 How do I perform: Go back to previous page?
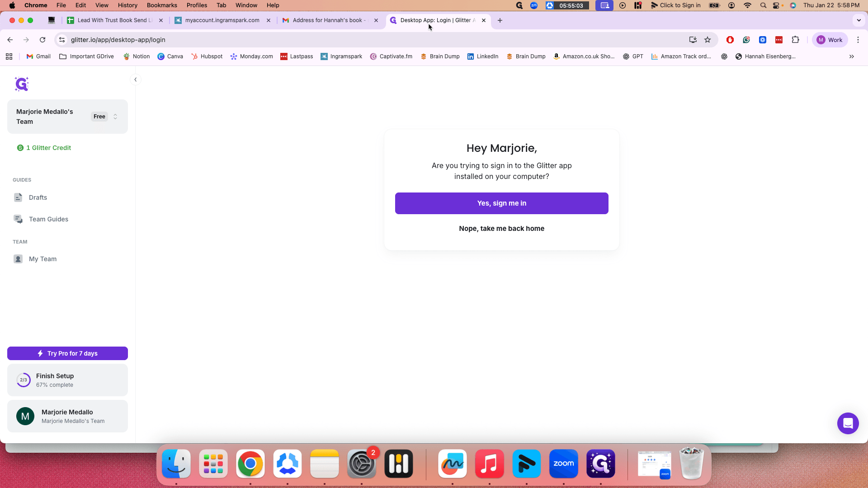click(10, 40)
